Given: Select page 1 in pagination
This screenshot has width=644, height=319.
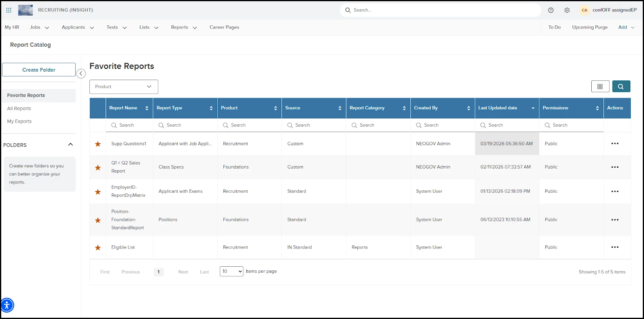Looking at the screenshot, I should 159,272.
